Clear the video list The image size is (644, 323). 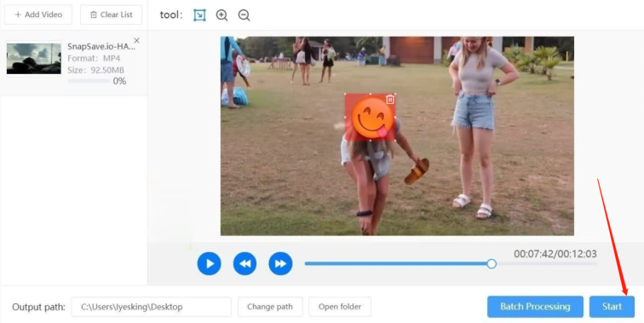(112, 14)
